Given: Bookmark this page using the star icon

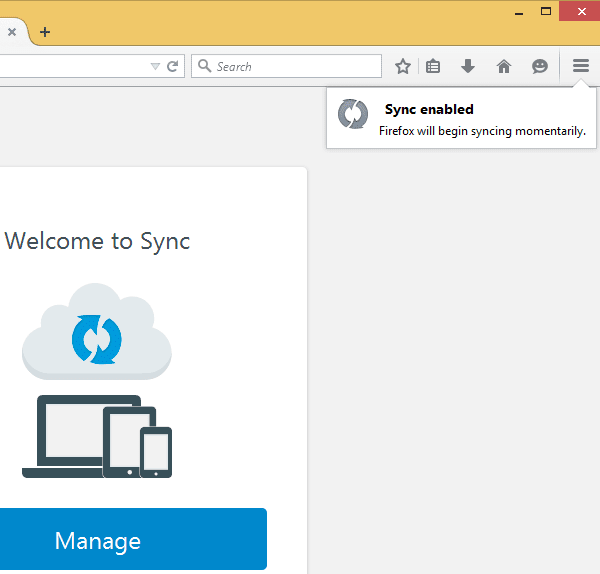Looking at the screenshot, I should point(403,66).
